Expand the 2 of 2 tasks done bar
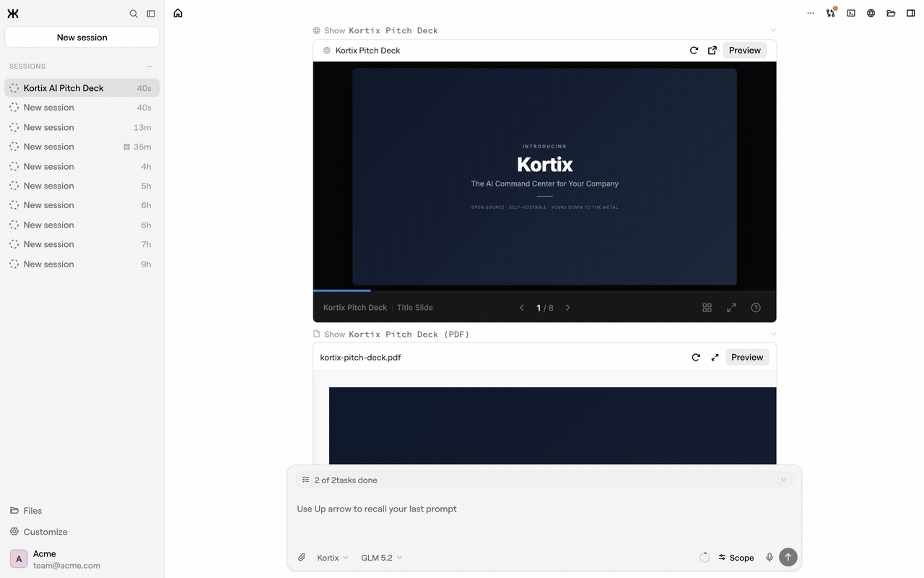924x578 pixels. [544, 480]
